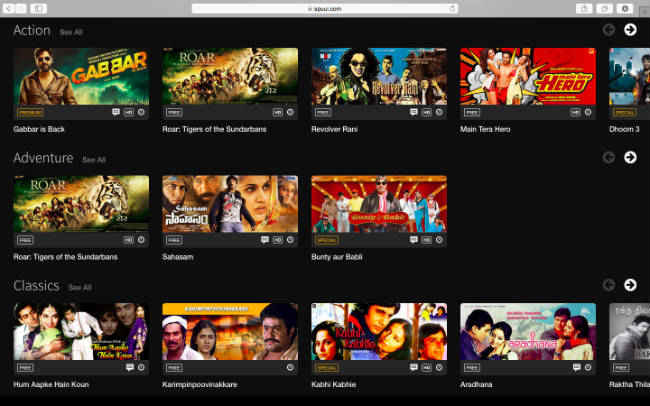Open the Kabhi Kabhie poster thumbnail
This screenshot has height=406, width=650.
point(379,331)
